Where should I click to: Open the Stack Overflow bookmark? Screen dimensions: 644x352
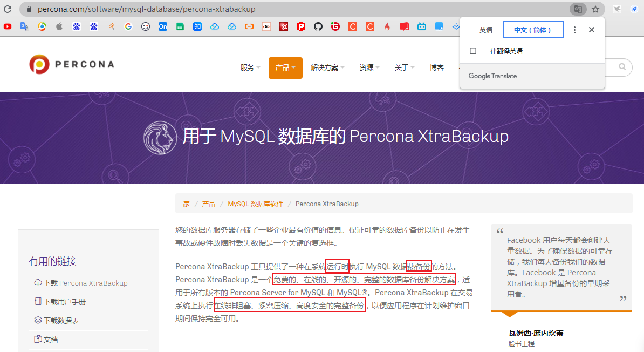tap(111, 27)
